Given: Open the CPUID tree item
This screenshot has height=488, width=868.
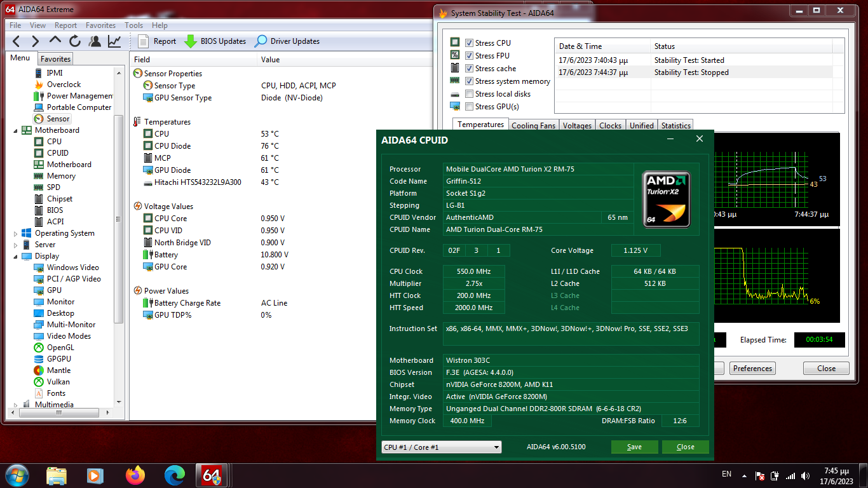Looking at the screenshot, I should point(51,153).
